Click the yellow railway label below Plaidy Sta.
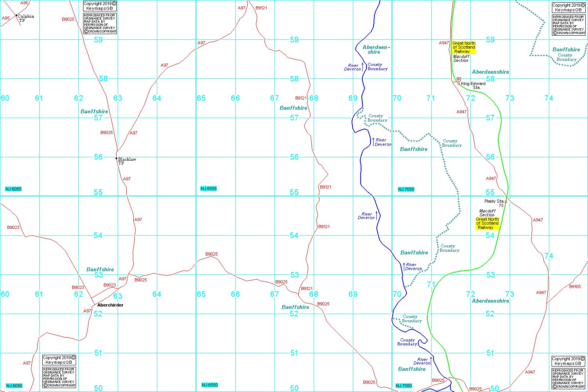The height and width of the screenshot is (392, 588). (x=487, y=223)
